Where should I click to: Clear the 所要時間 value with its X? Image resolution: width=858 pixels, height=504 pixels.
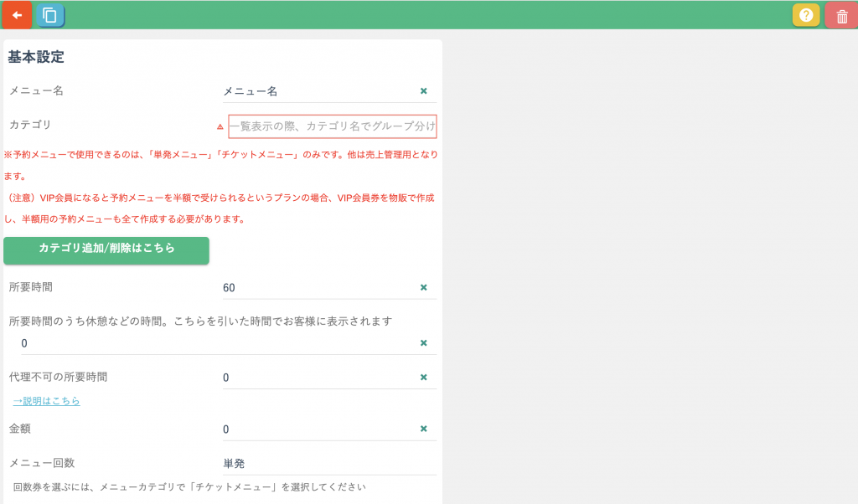(x=423, y=287)
